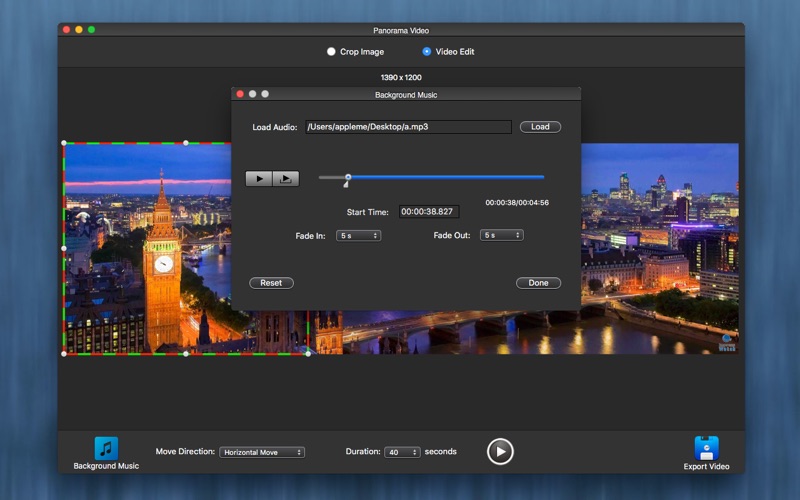Image resolution: width=800 pixels, height=500 pixels.
Task: Click the Load audio button
Action: 540,127
